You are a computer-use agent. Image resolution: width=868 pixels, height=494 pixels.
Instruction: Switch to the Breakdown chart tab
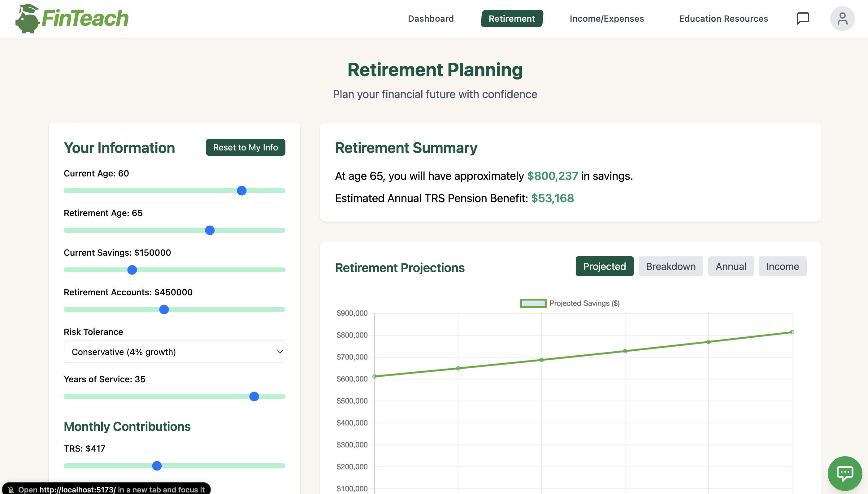pos(670,266)
